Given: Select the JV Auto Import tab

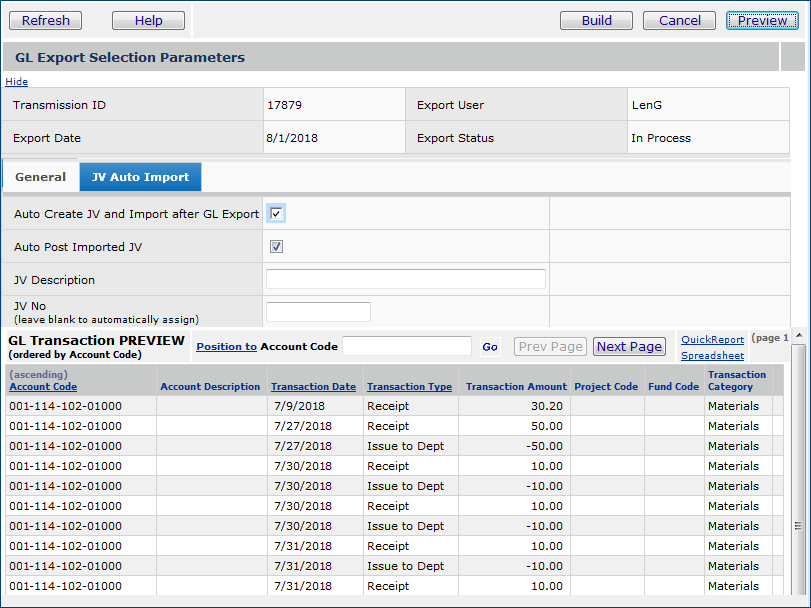Looking at the screenshot, I should point(140,177).
